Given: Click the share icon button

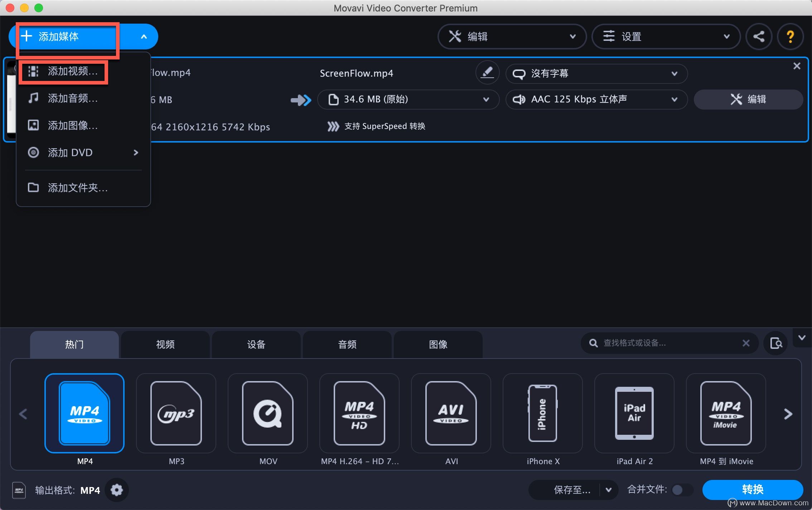Looking at the screenshot, I should (759, 37).
